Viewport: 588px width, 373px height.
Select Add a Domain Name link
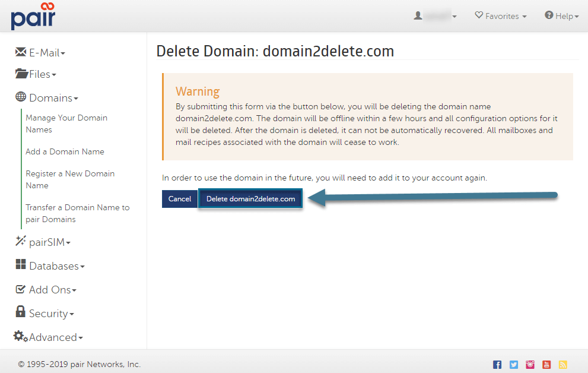coord(65,151)
